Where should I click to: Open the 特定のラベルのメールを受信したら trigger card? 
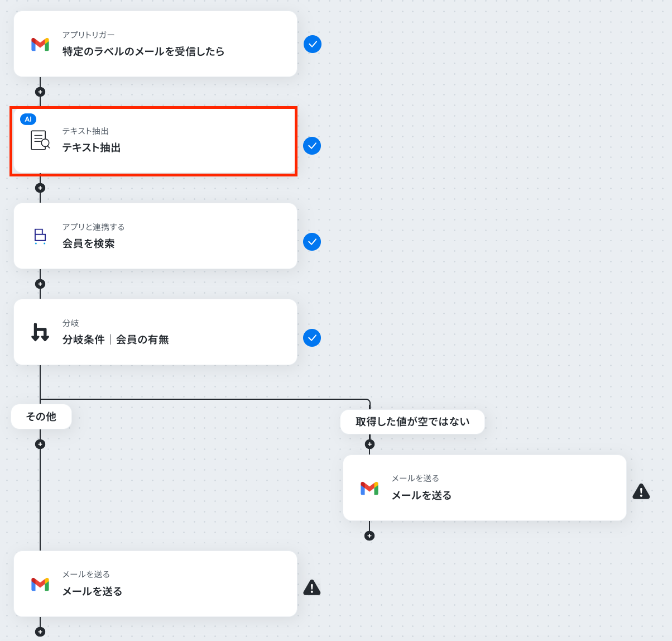pyautogui.click(x=155, y=44)
